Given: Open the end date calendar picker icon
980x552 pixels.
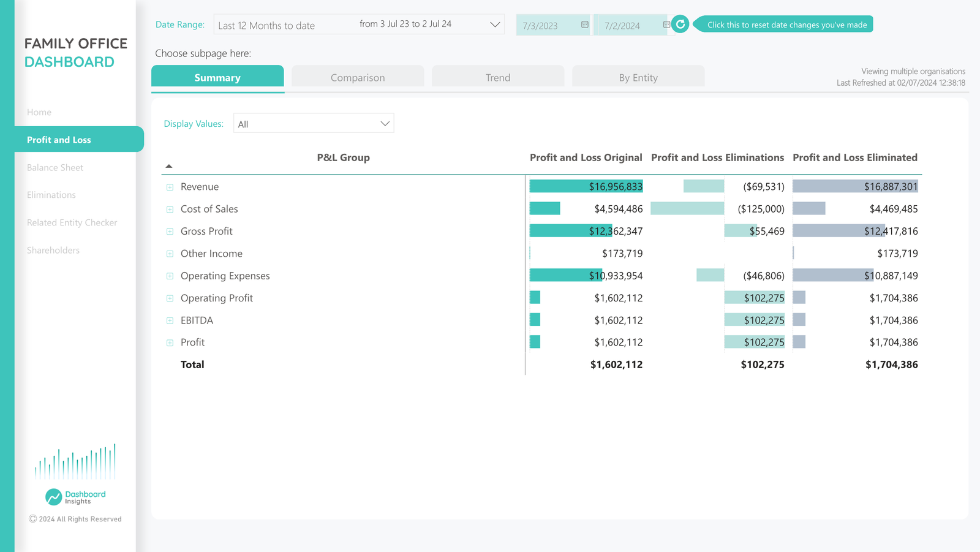Looking at the screenshot, I should click(x=666, y=25).
